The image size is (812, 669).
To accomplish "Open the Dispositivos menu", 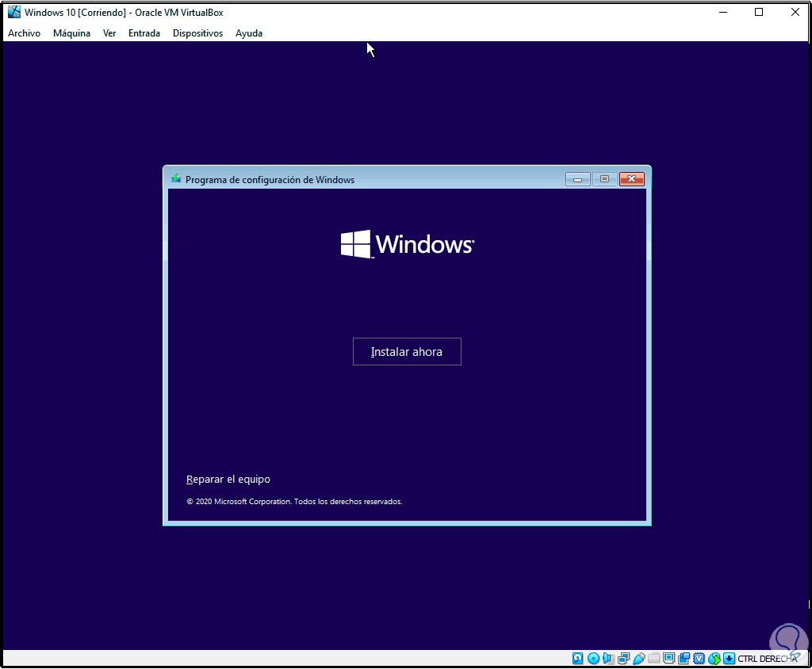I will click(197, 33).
